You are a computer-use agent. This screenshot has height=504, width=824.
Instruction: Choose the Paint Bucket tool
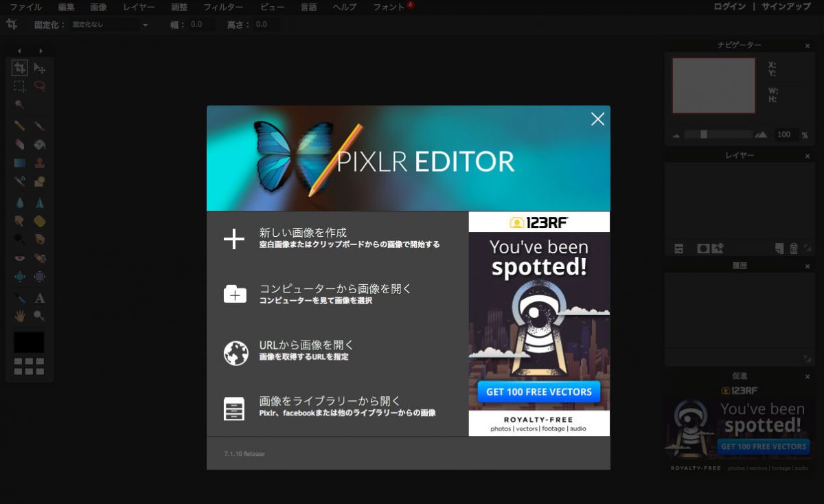pos(40,145)
